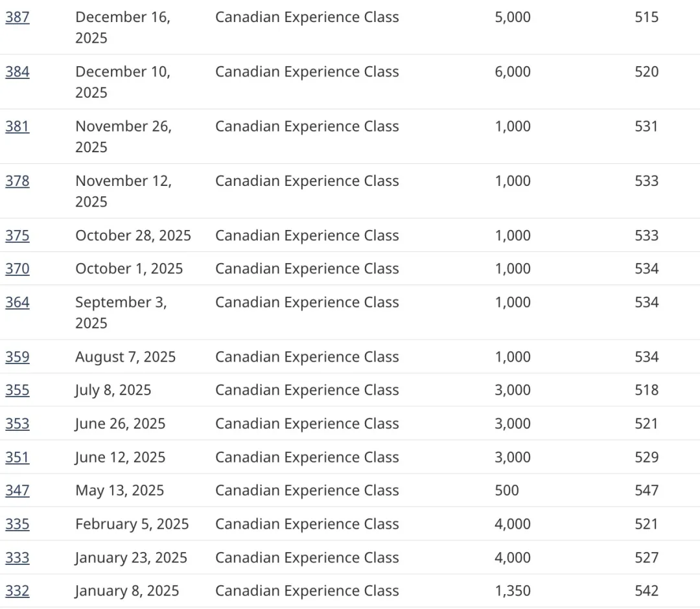
Task: Click the December 16, 2025 date cell
Action: tap(122, 27)
